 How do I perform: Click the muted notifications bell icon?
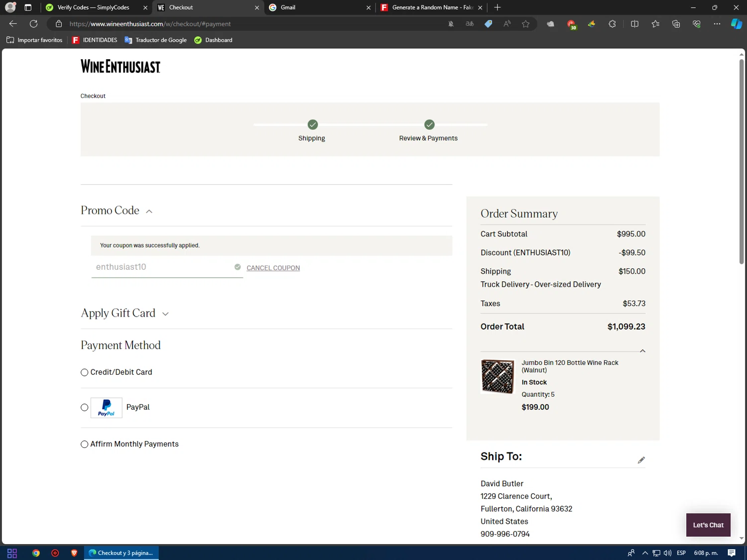(451, 24)
